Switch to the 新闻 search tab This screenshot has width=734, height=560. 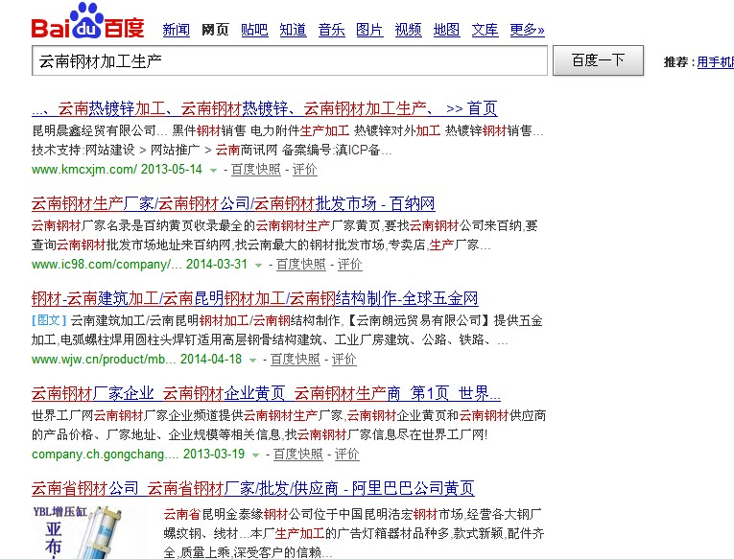pos(176,30)
